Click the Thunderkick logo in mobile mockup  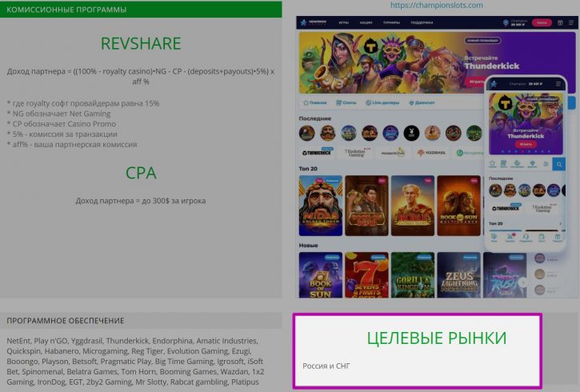(506, 208)
